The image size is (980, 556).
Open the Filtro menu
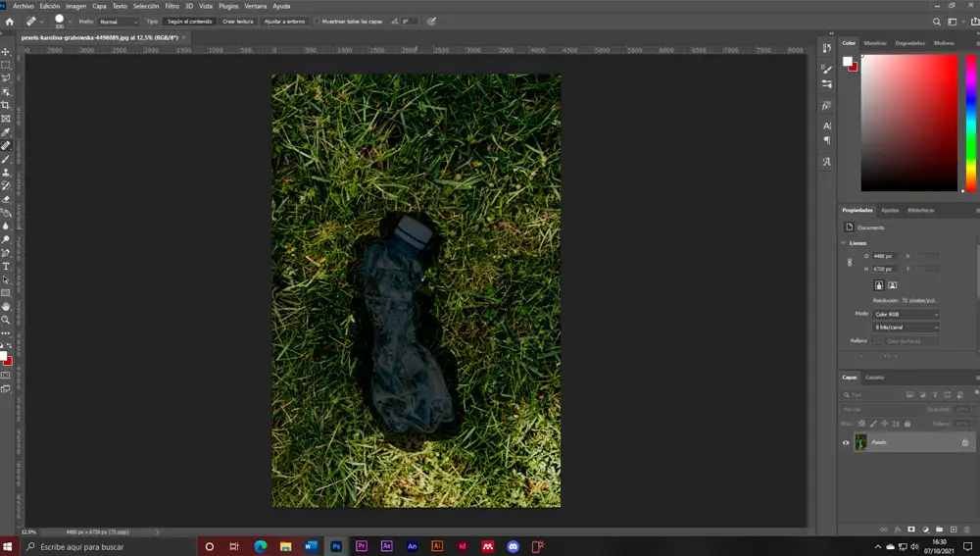[x=171, y=6]
